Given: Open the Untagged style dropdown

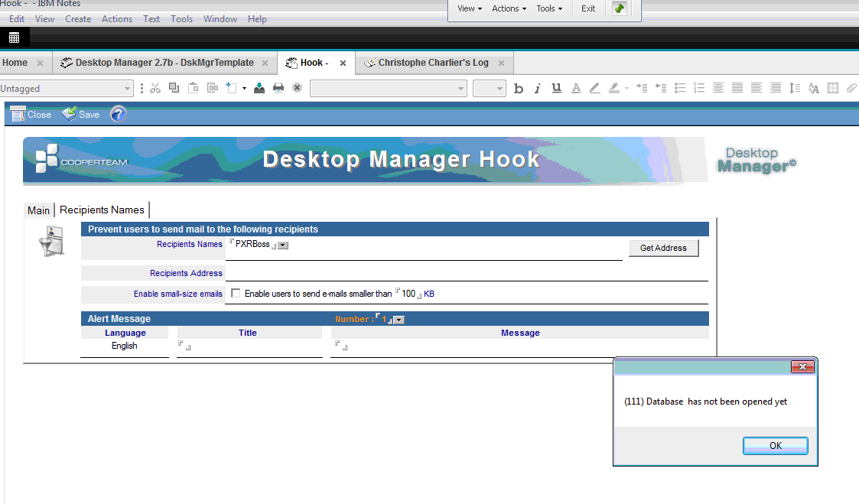Looking at the screenshot, I should point(67,89).
